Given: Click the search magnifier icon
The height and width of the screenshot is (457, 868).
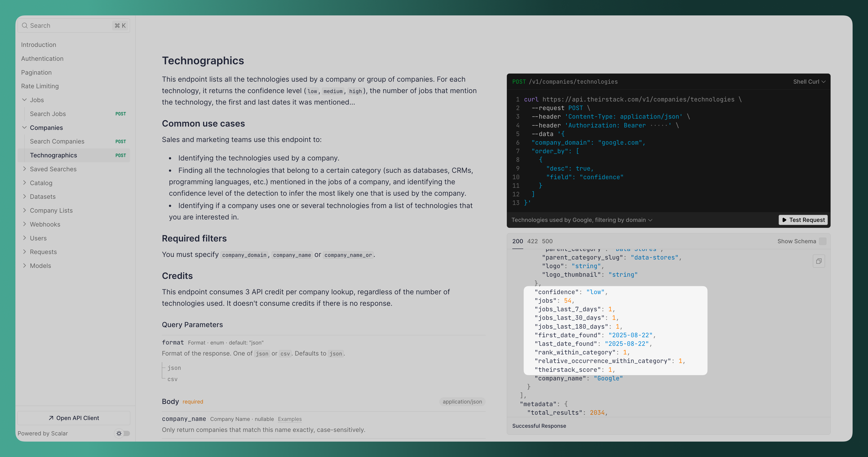Looking at the screenshot, I should [25, 25].
